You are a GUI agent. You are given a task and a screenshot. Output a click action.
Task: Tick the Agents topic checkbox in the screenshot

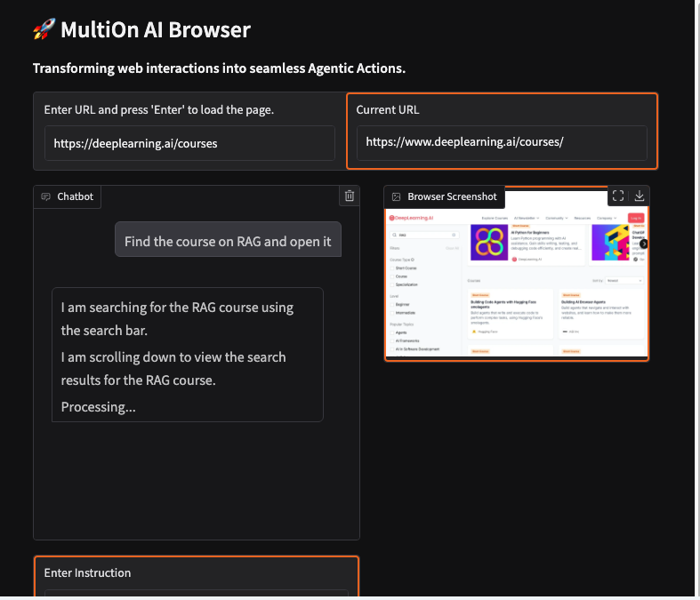point(392,332)
